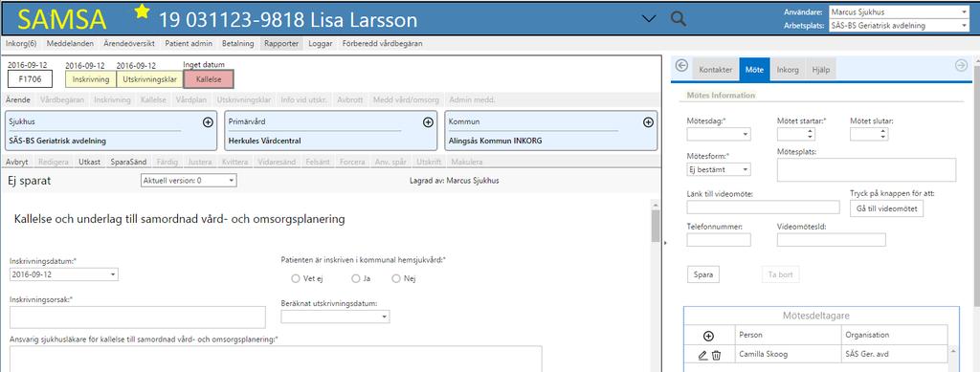Click plus icon in Kommun card
The image size is (980, 372).
648,122
